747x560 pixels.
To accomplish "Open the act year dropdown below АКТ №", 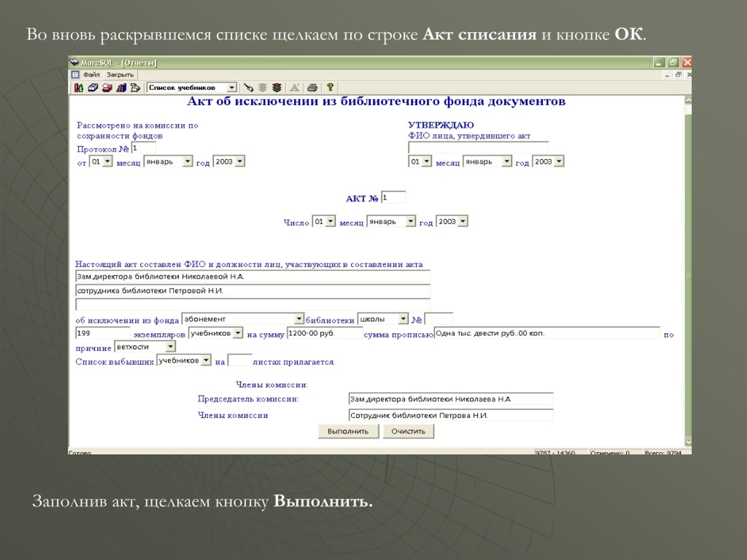I will click(x=463, y=221).
